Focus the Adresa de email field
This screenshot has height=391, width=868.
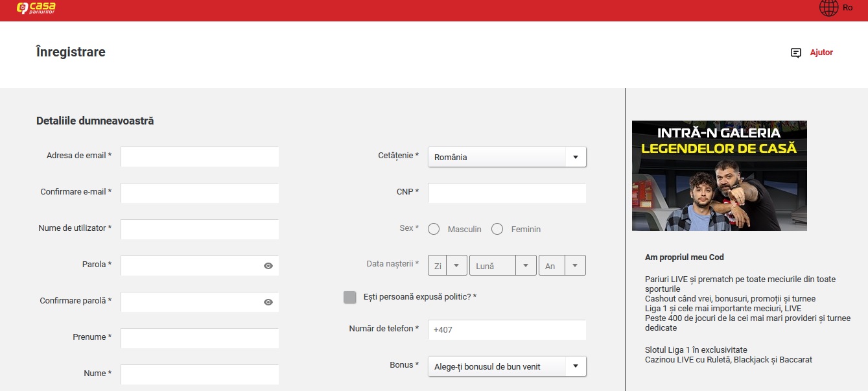pos(200,157)
